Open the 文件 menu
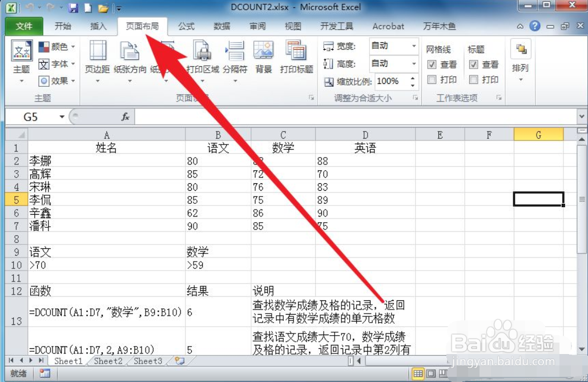This screenshot has width=588, height=382. tap(24, 26)
